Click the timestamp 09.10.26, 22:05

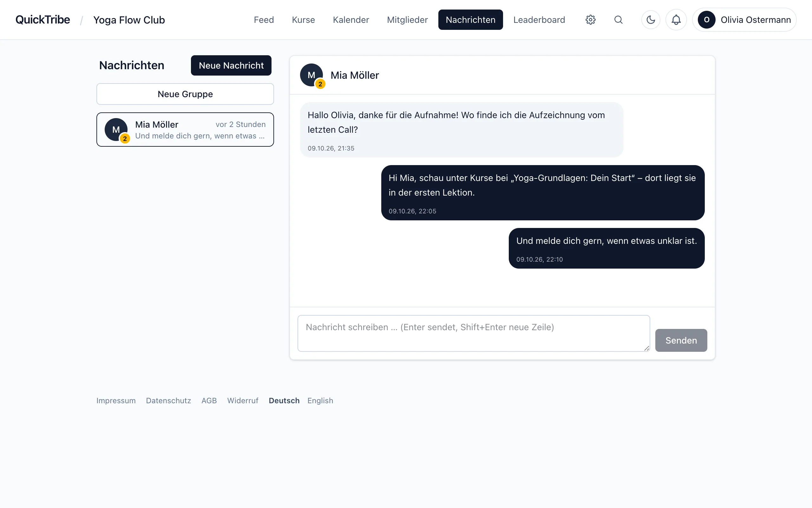pyautogui.click(x=412, y=211)
